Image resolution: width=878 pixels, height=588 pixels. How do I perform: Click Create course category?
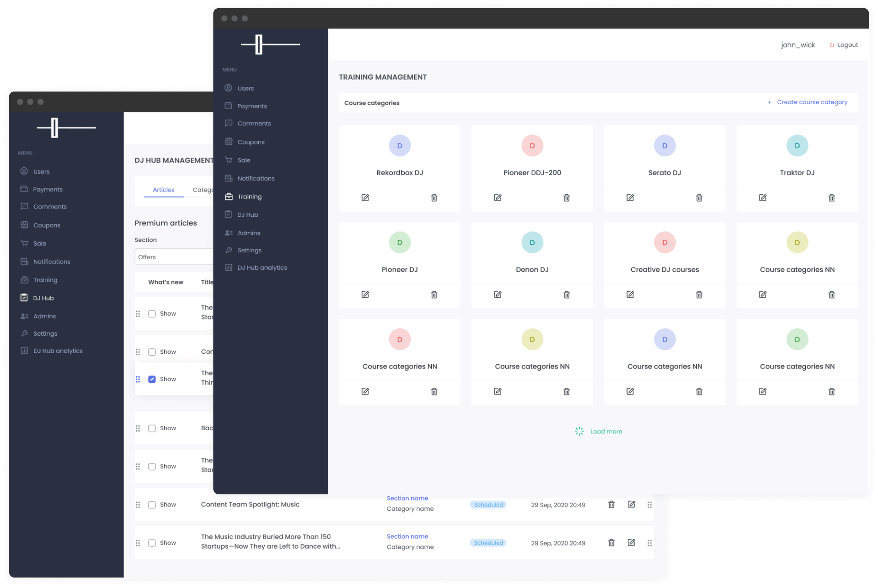click(807, 102)
